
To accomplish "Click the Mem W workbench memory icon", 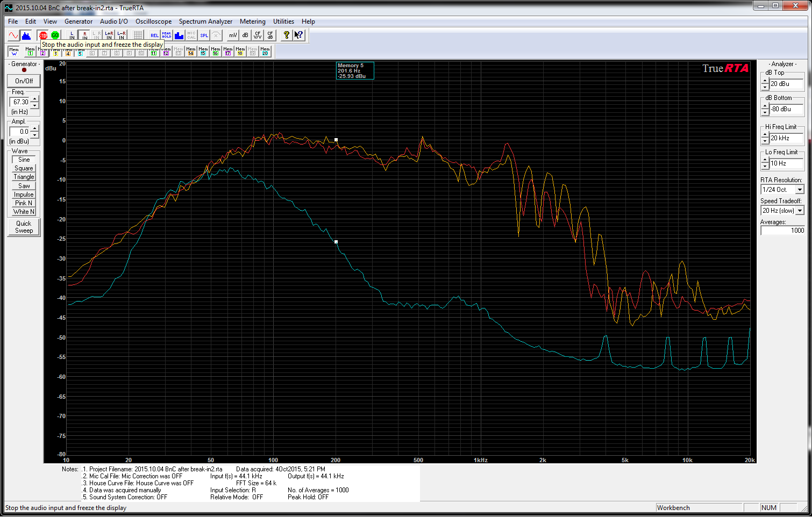I will [14, 52].
